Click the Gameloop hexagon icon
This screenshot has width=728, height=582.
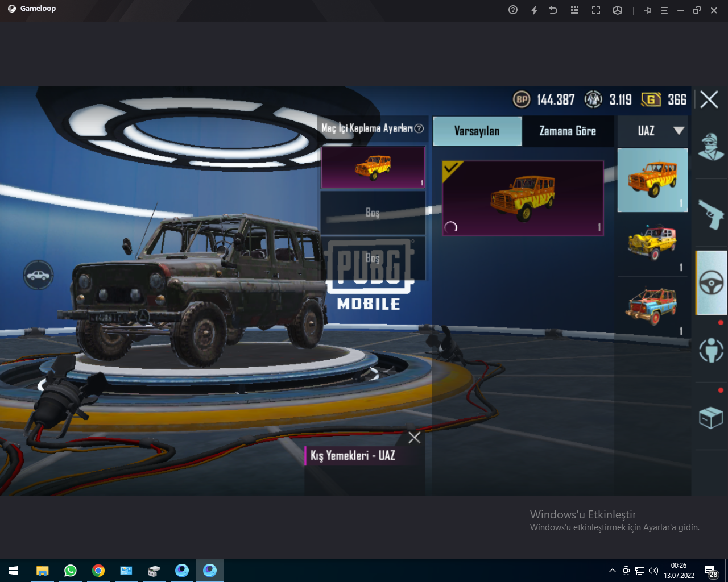click(x=618, y=10)
